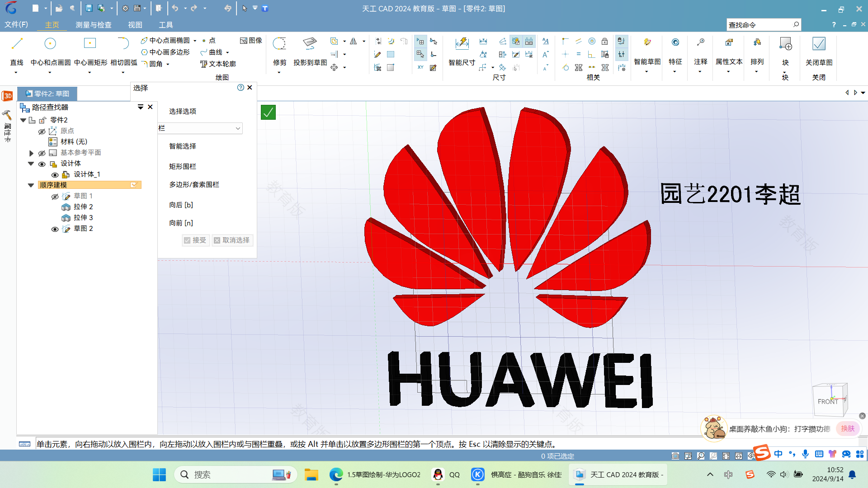Viewport: 868px width, 488px height.
Task: Select the 点 point tool
Action: [208, 40]
